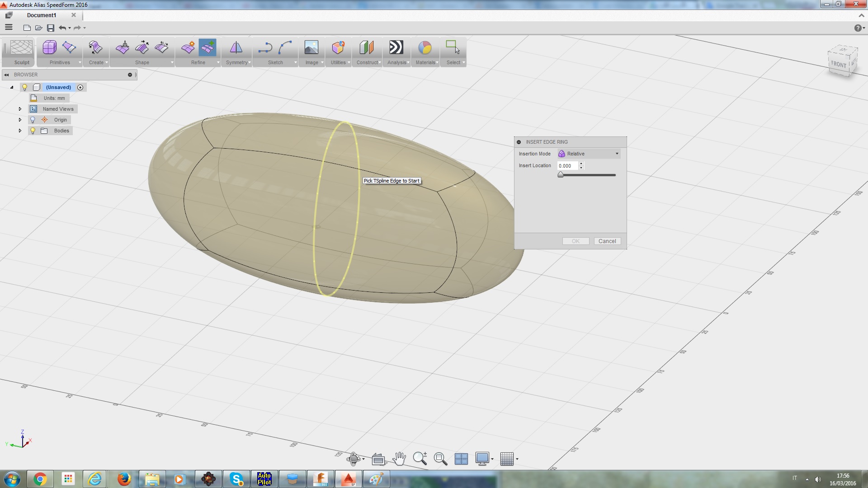The height and width of the screenshot is (488, 868).
Task: Click OK in Insert Edge Ring dialog
Action: (x=576, y=241)
